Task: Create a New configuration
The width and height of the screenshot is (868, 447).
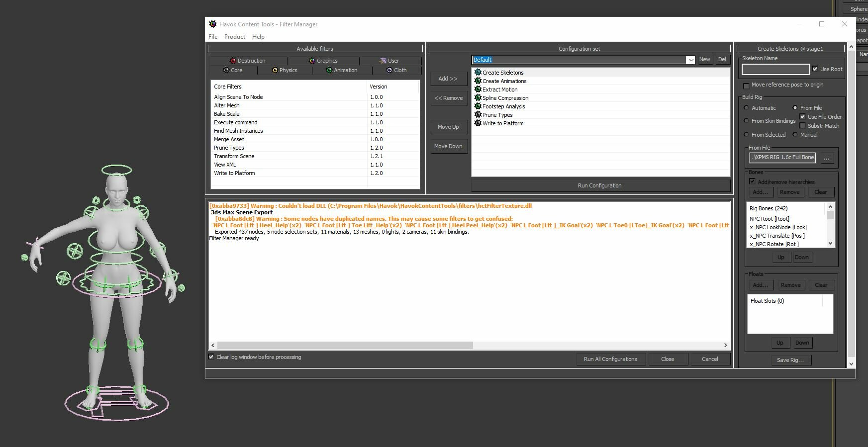Action: click(x=704, y=59)
